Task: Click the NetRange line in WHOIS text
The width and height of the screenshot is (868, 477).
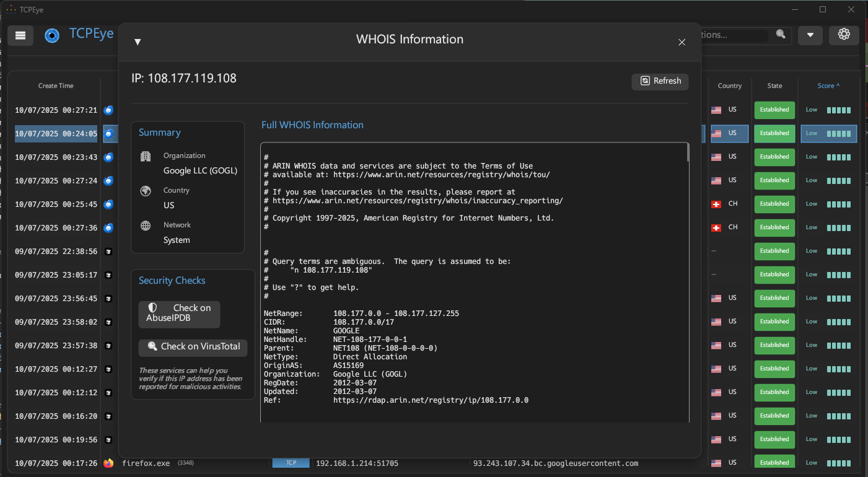Action: point(362,313)
